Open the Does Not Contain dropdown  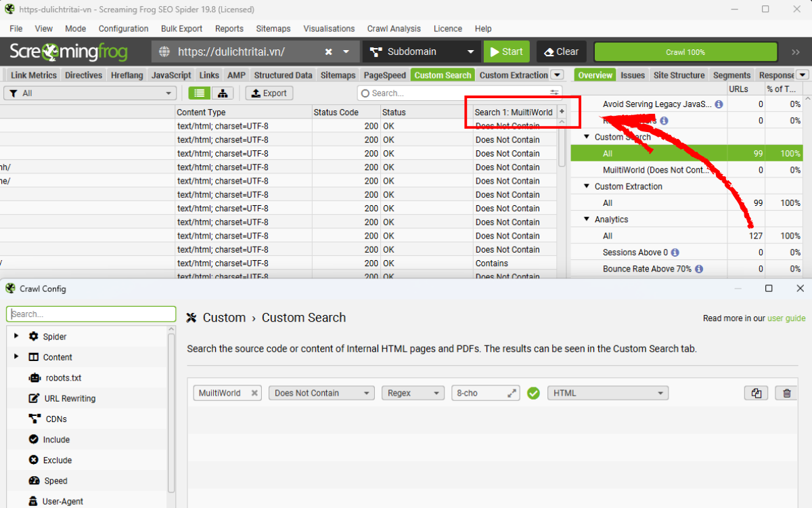tap(321, 393)
